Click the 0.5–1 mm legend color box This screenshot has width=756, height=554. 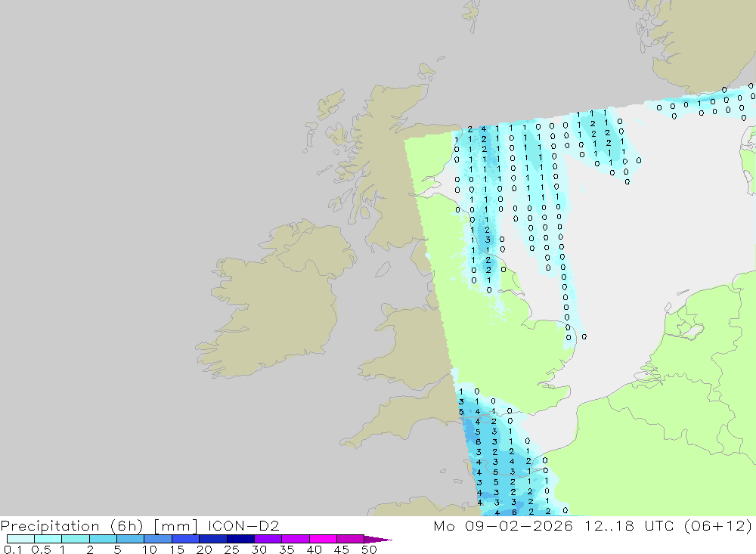[48, 539]
